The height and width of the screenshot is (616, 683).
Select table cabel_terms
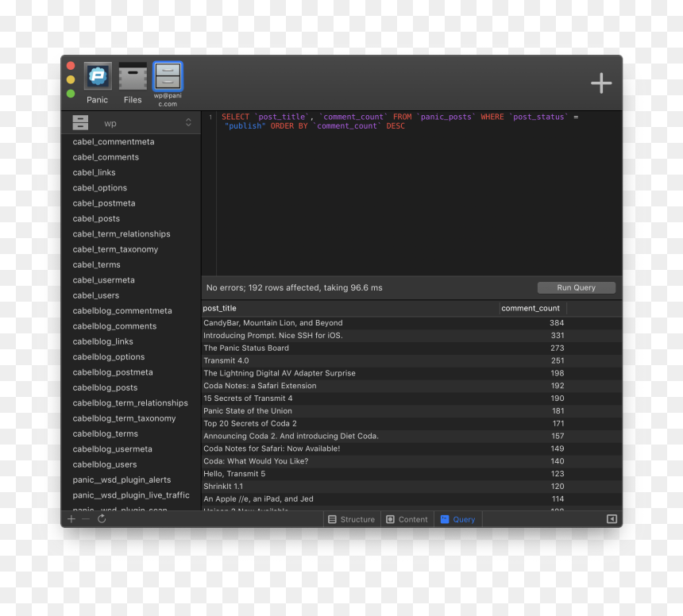(131, 264)
